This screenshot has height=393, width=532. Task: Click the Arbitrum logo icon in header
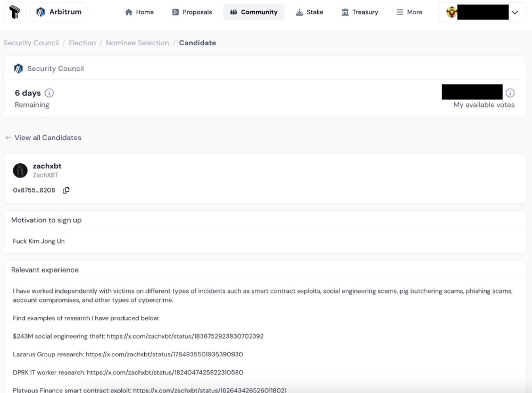pyautogui.click(x=41, y=12)
